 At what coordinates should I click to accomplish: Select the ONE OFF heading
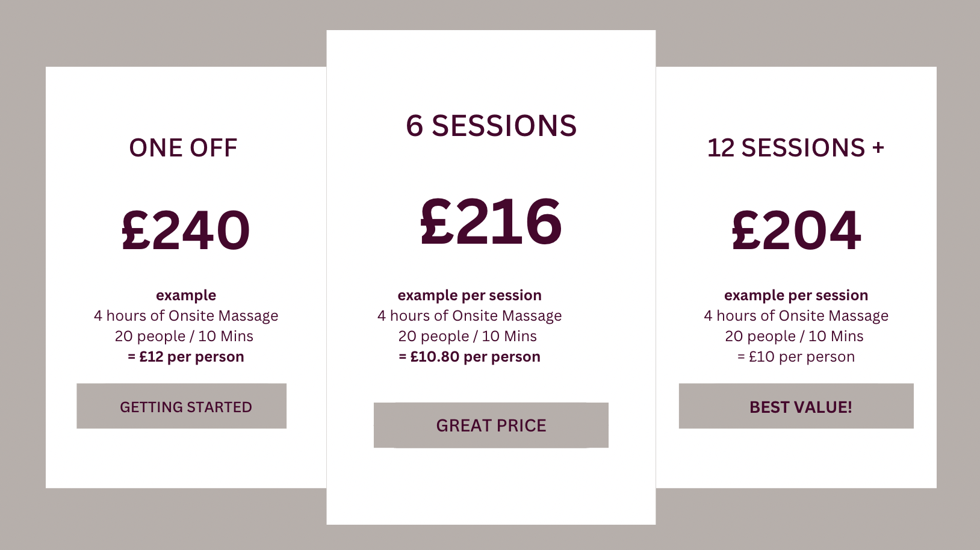coord(183,148)
